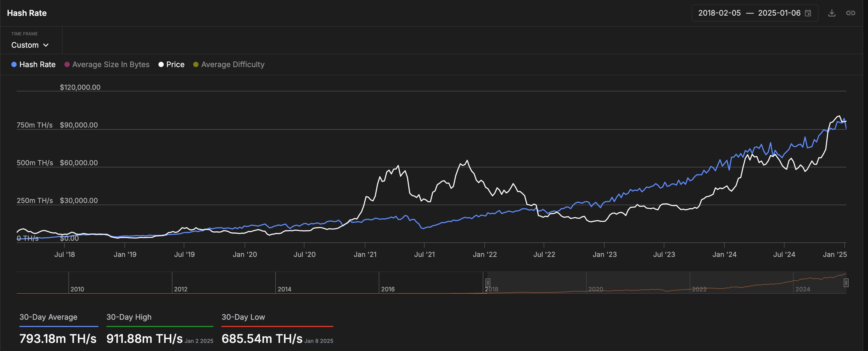Screen dimensions: 868x351
Task: Open the Custom time frame dropdown
Action: (30, 45)
